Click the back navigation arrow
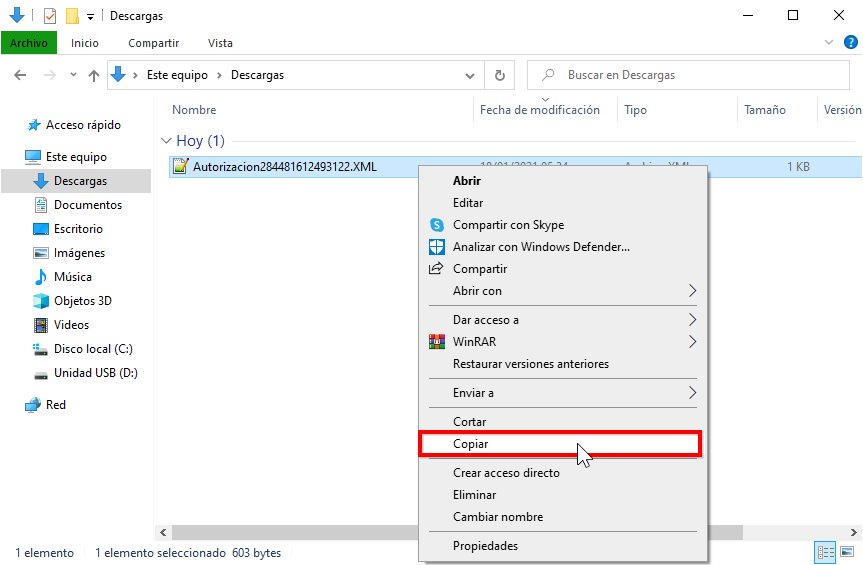This screenshot has height=565, width=863. coord(20,75)
